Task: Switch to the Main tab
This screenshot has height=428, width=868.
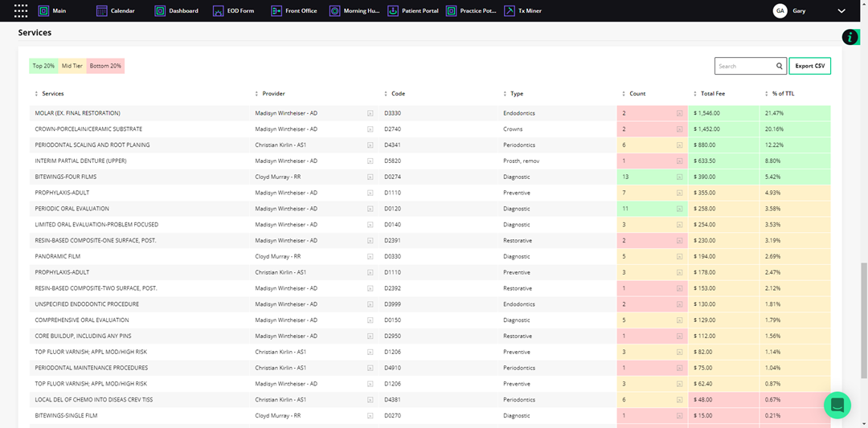Action: point(59,11)
